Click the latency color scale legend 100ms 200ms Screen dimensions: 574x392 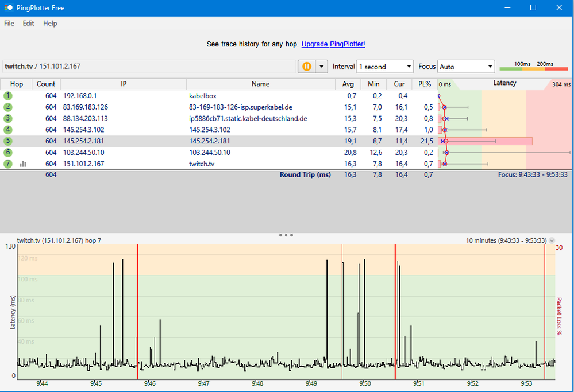(x=533, y=66)
